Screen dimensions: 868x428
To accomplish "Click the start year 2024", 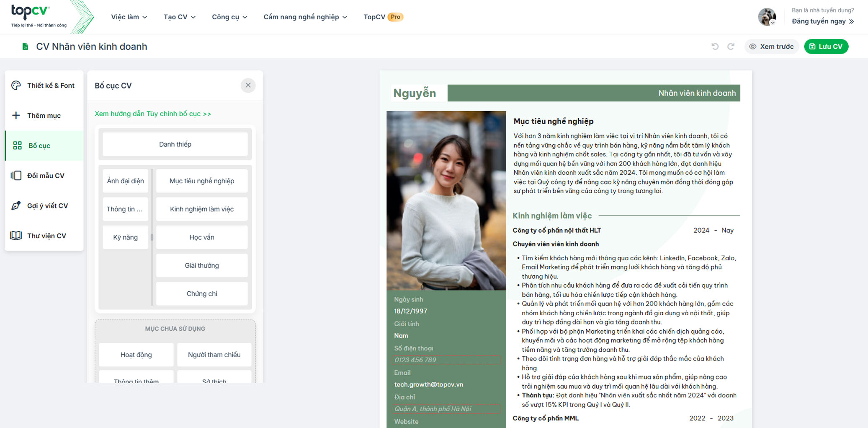I will 701,230.
